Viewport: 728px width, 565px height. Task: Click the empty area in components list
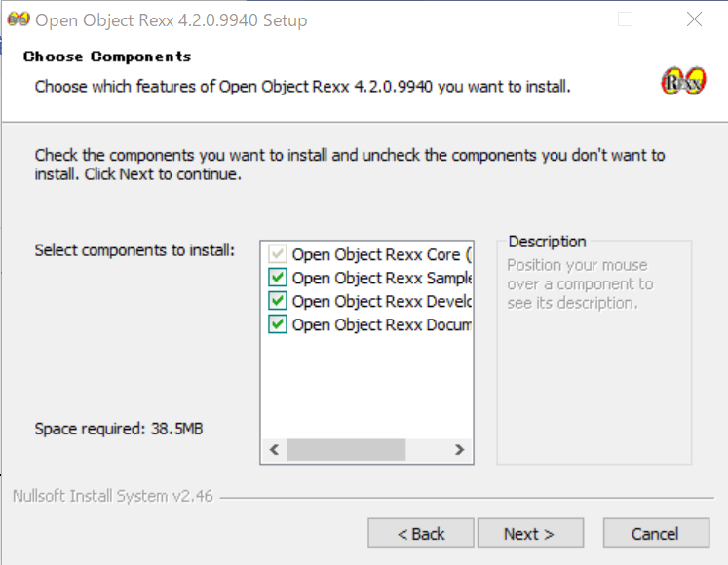(365, 390)
